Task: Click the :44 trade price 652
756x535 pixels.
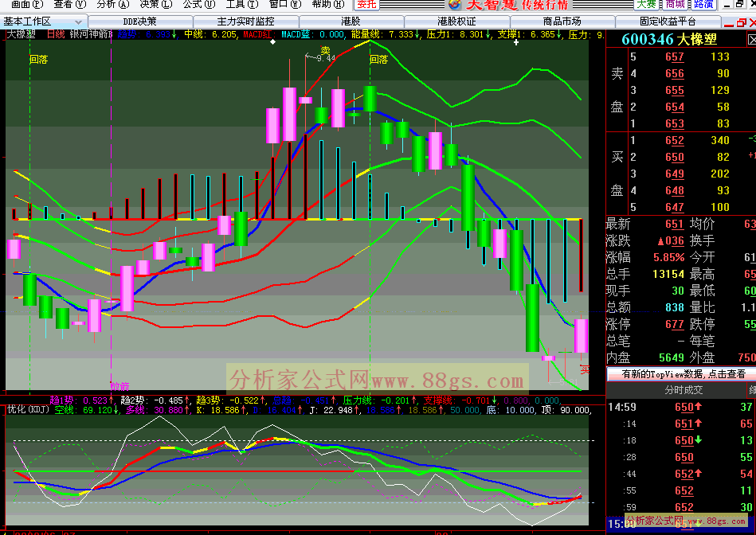Action: point(684,474)
